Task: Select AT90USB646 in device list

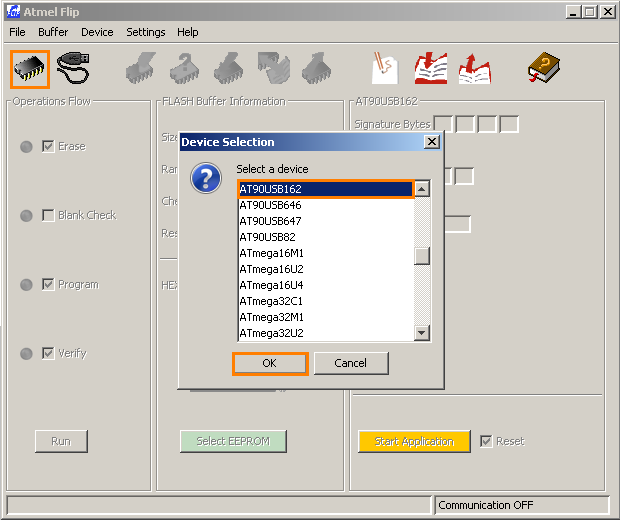Action: [326, 205]
